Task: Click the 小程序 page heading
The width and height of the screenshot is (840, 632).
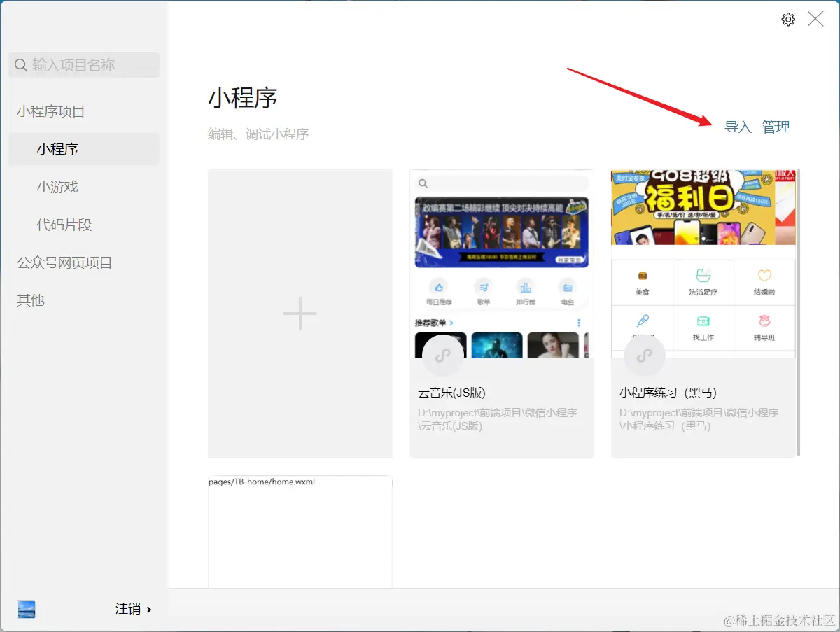Action: [x=243, y=97]
